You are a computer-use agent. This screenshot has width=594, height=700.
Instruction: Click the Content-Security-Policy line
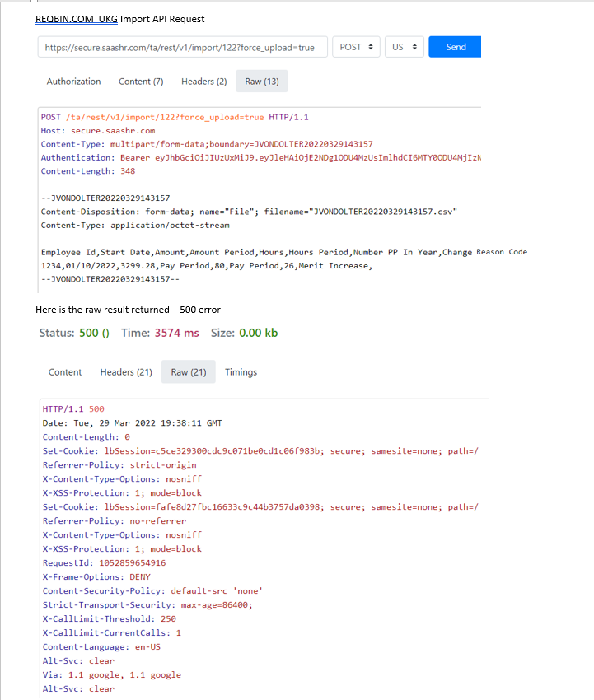coord(152,591)
